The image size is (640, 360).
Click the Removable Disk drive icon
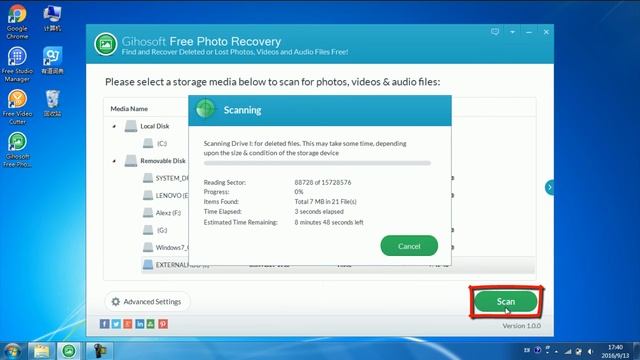click(x=131, y=161)
